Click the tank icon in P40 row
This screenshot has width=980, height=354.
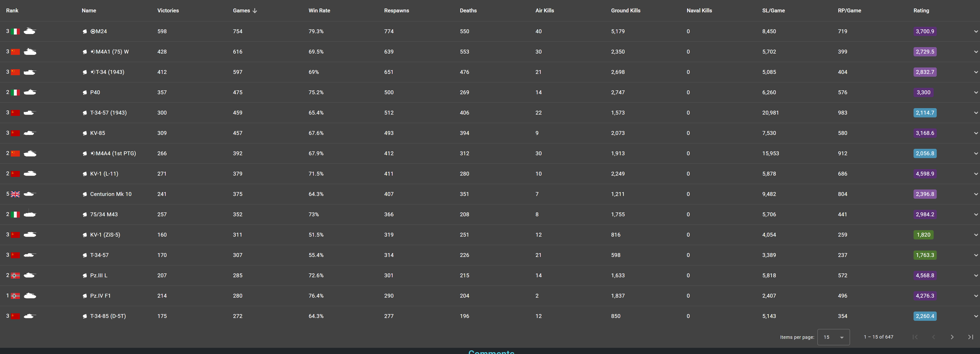click(30, 92)
